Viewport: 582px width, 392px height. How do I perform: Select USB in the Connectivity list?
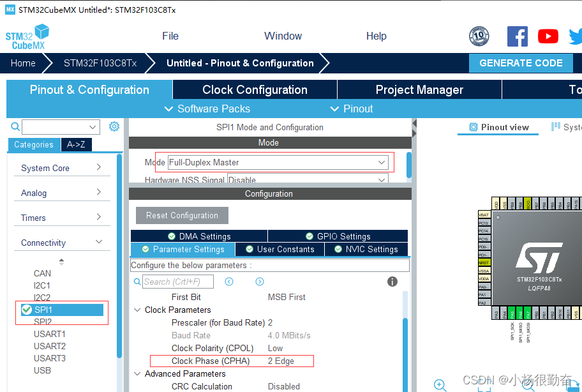[42, 370]
